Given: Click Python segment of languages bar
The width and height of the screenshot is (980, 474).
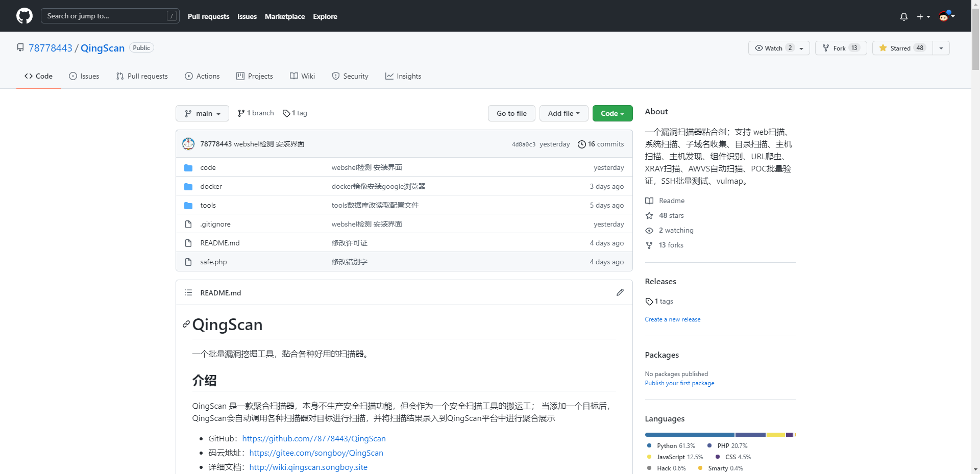Looking at the screenshot, I should pos(690,435).
